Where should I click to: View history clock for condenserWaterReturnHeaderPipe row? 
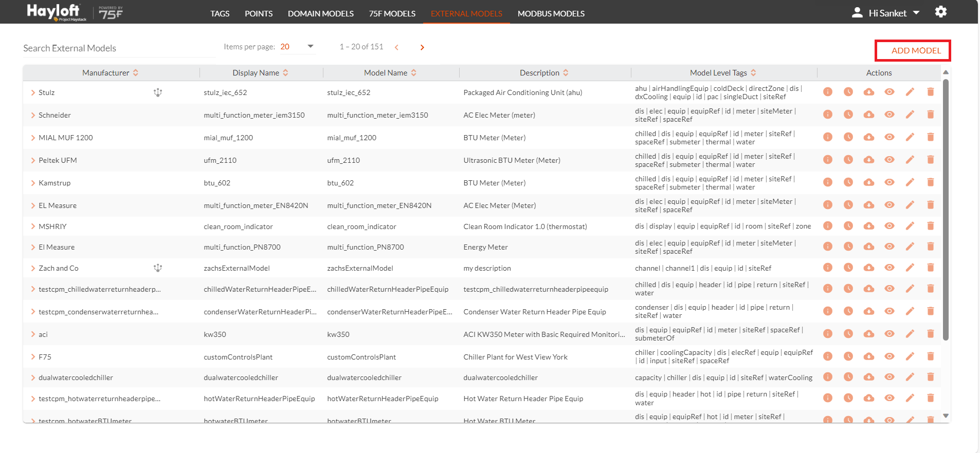[848, 311]
